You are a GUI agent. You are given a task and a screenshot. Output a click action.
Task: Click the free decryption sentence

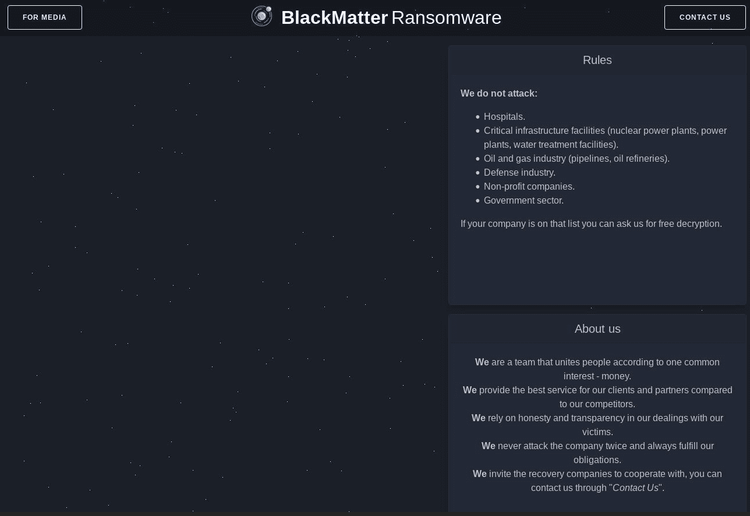click(x=591, y=224)
